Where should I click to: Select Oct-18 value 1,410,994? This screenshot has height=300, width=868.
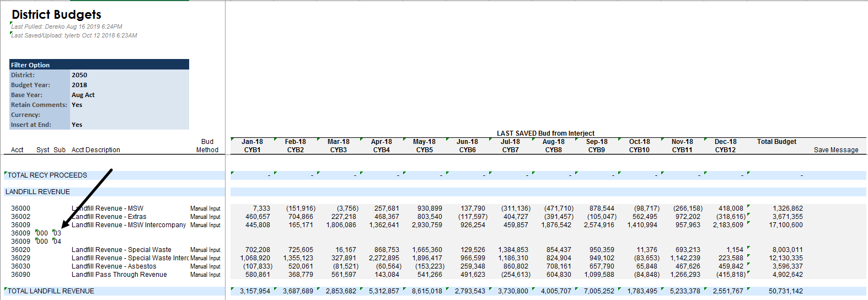pos(642,225)
